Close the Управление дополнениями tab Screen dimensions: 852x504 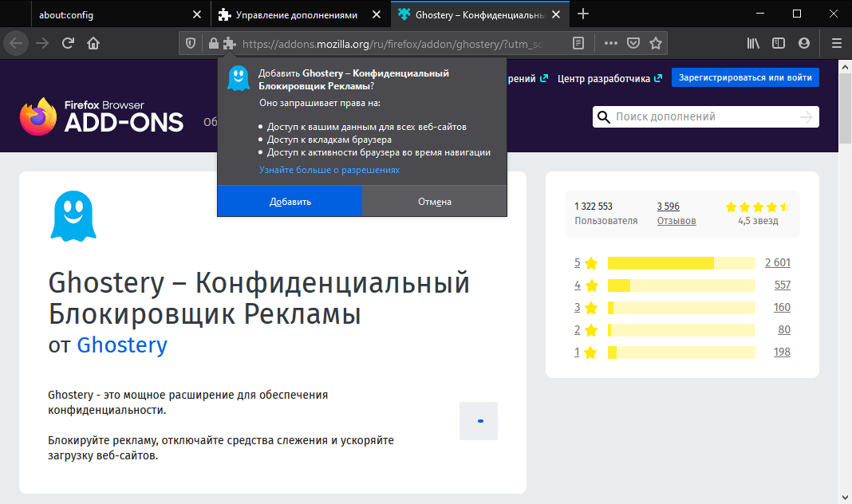[376, 14]
